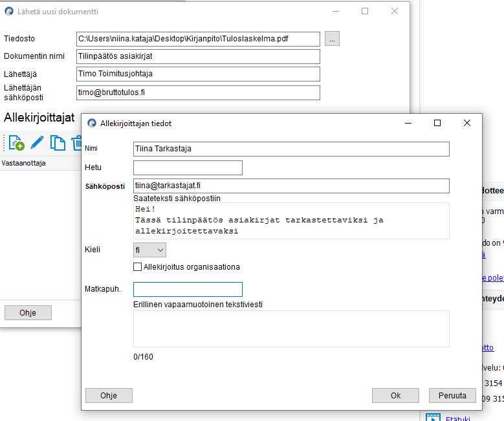Image resolution: width=504 pixels, height=421 pixels.
Task: Edit the Sähköposti field tiina@tarkastajat.fi
Action: (291, 186)
